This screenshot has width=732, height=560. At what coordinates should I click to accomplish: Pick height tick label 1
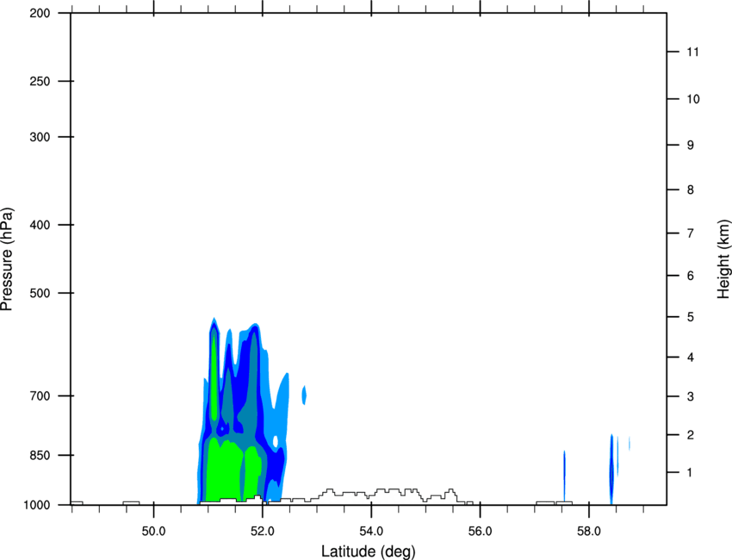pyautogui.click(x=691, y=473)
